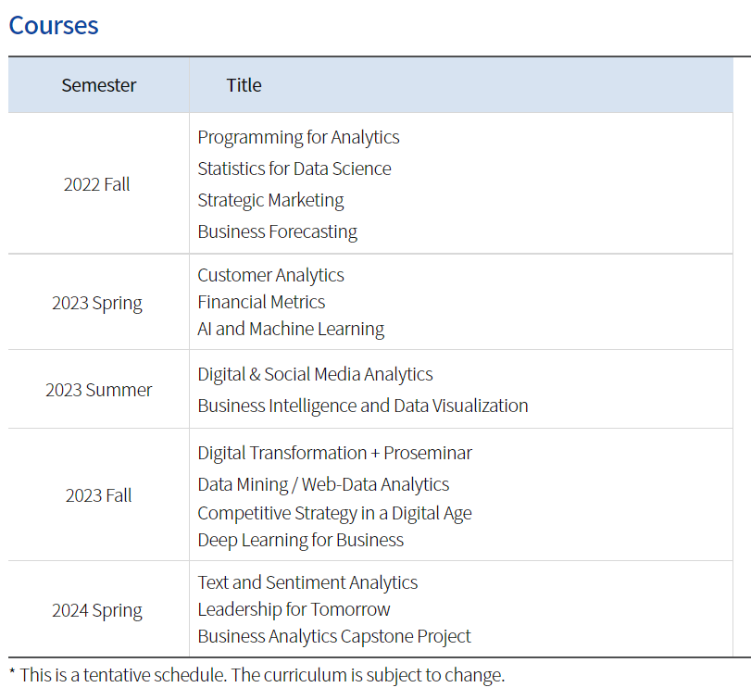Image resolution: width=751 pixels, height=700 pixels.
Task: Click Business Intelligence and Data Visualization
Action: click(x=363, y=406)
